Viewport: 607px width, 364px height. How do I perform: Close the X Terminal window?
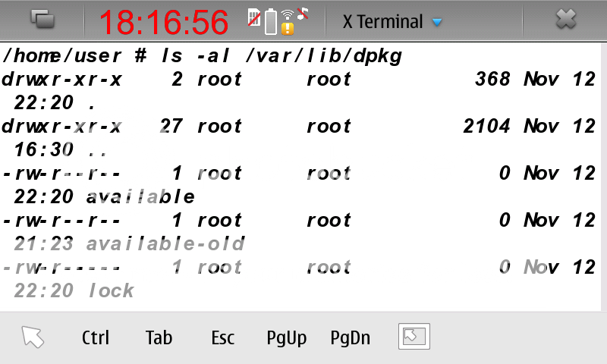coord(566,20)
